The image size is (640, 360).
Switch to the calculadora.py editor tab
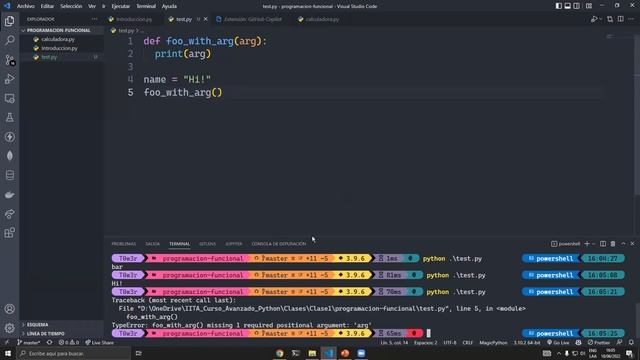319,19
